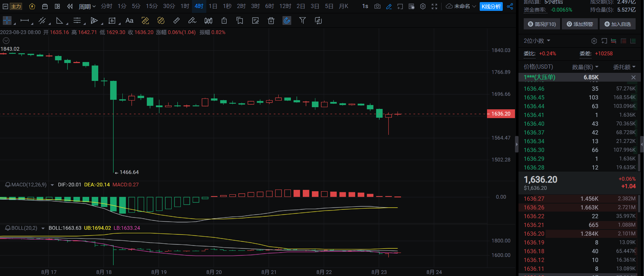Click the 1636.46 price in order book
The image size is (644, 276).
coord(534,89)
